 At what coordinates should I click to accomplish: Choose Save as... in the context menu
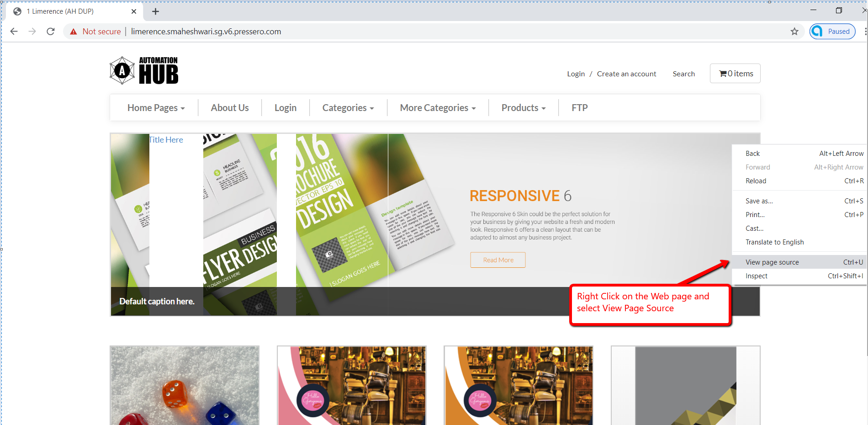799,201
